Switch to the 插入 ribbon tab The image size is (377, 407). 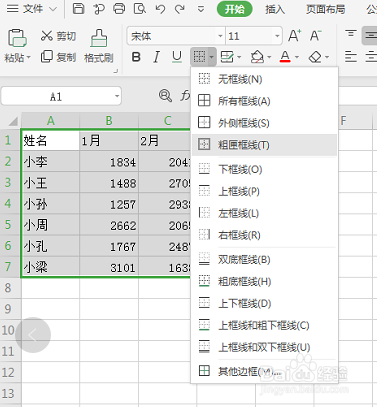pos(275,9)
